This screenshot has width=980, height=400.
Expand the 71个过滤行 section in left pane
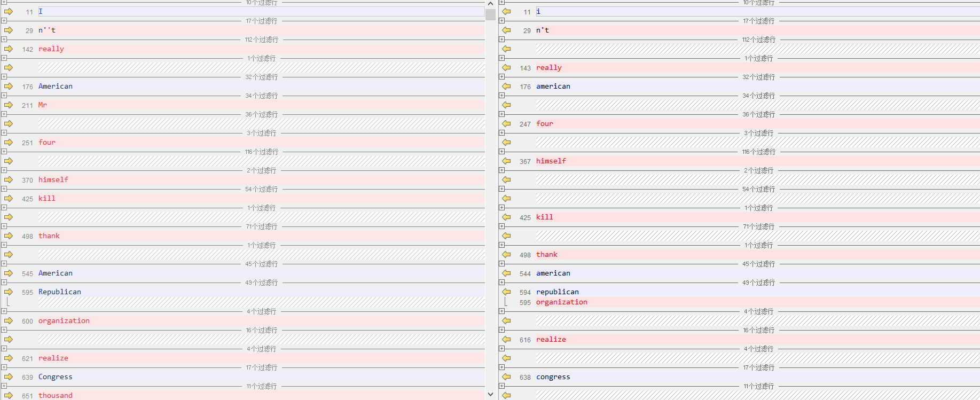click(x=4, y=226)
